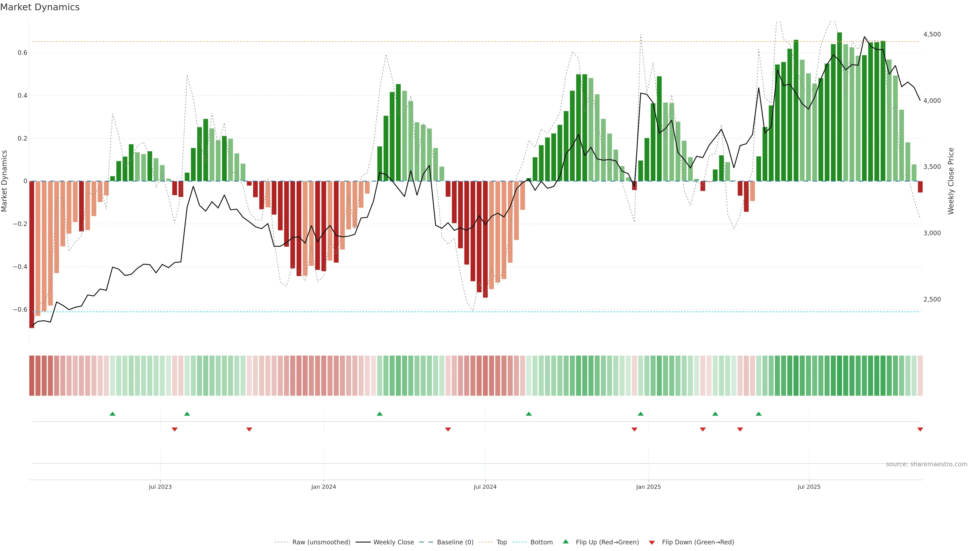
Task: Select the last green flip-up marker before Jul 2025
Action: click(758, 414)
